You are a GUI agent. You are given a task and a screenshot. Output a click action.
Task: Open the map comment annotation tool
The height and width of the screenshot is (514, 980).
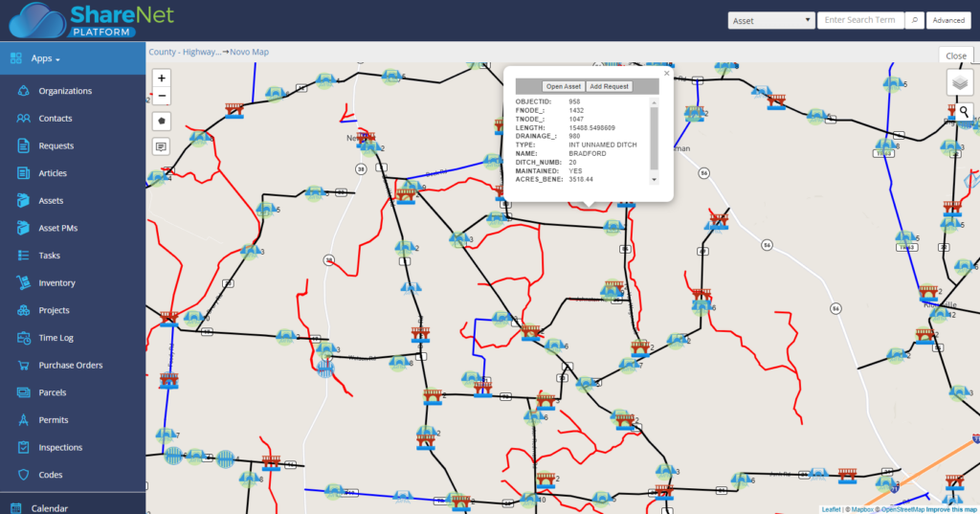click(161, 147)
